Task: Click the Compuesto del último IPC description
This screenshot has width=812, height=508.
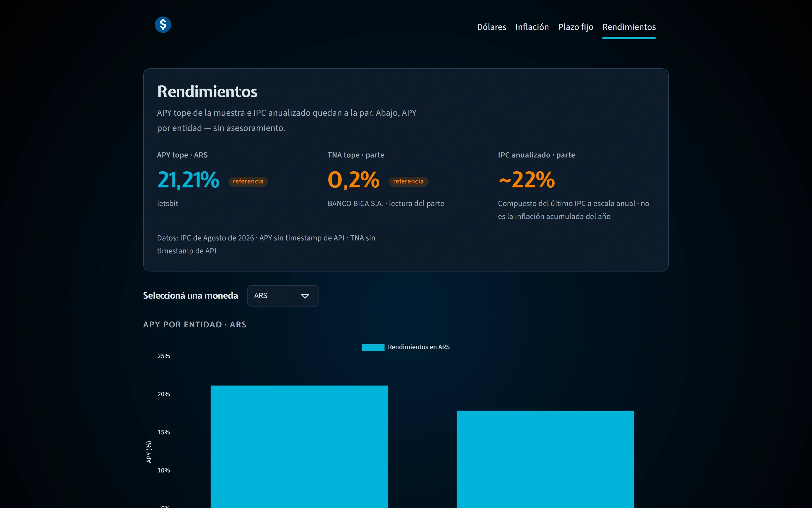Action: coord(573,210)
